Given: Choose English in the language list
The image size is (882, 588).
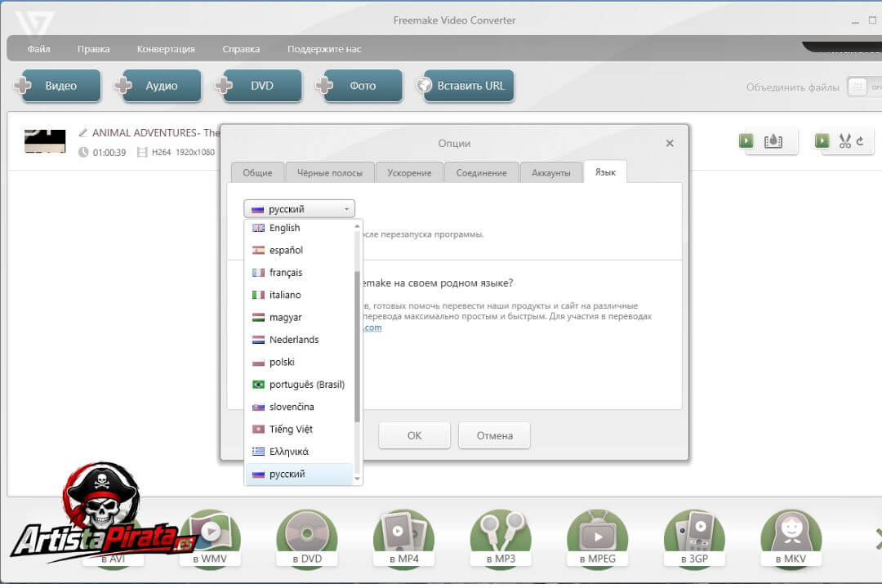Looking at the screenshot, I should point(300,228).
